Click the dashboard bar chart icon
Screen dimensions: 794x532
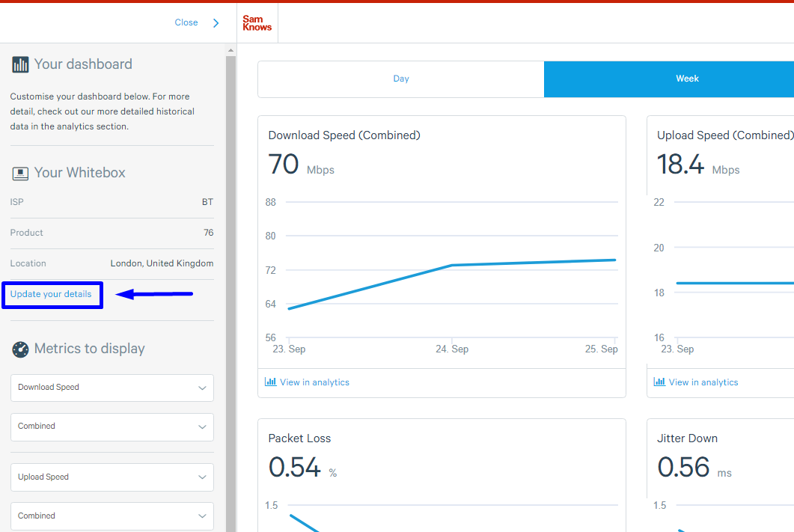click(20, 65)
